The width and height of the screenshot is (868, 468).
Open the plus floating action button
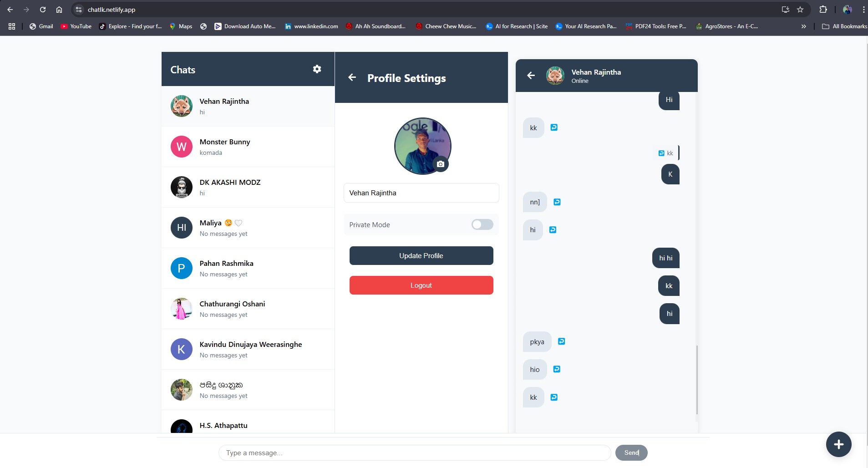tap(838, 444)
